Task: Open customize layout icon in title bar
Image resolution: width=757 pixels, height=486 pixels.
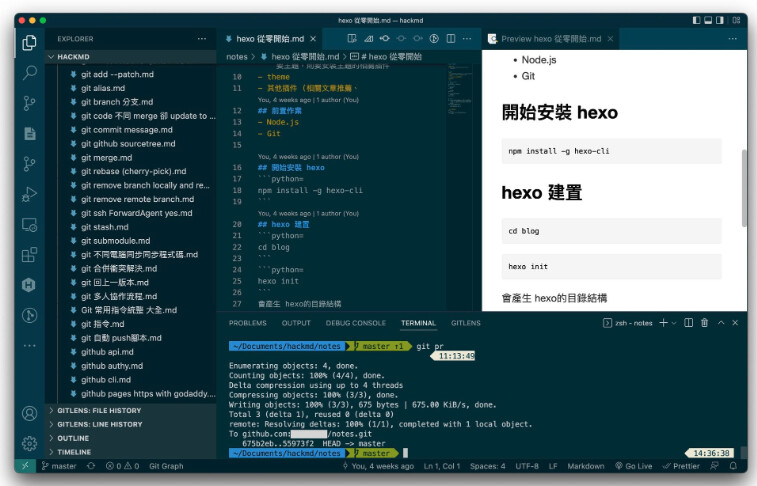Action: (x=736, y=20)
